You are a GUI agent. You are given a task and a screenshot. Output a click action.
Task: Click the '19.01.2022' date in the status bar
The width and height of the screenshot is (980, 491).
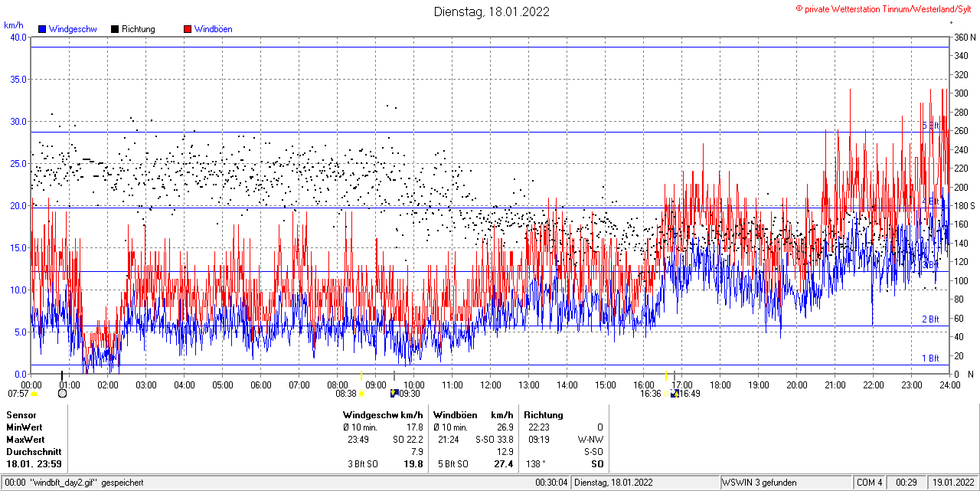pyautogui.click(x=952, y=483)
